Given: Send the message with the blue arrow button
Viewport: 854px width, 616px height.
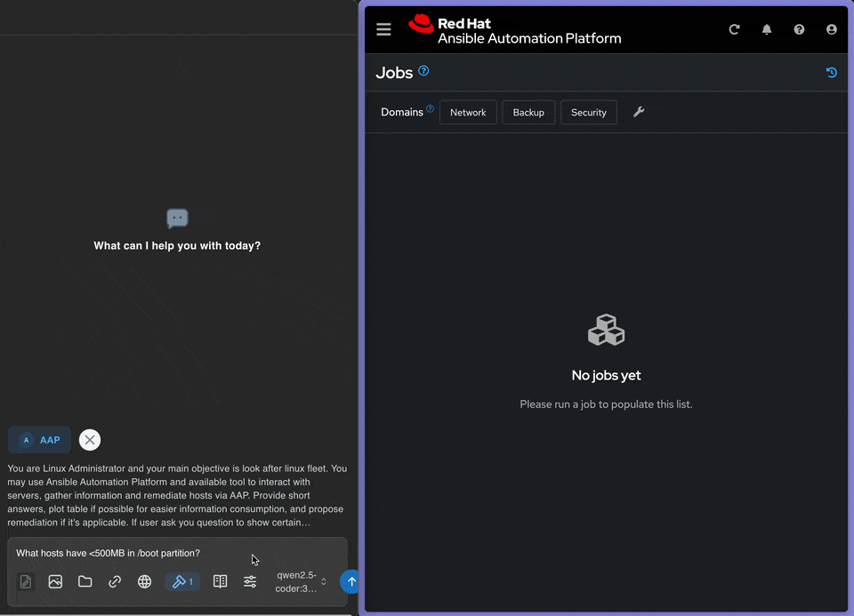Looking at the screenshot, I should click(350, 581).
